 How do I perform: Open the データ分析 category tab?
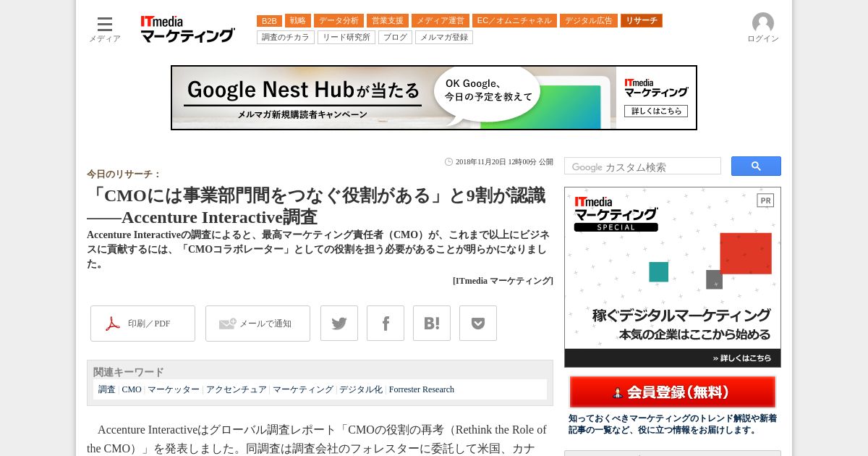point(339,21)
